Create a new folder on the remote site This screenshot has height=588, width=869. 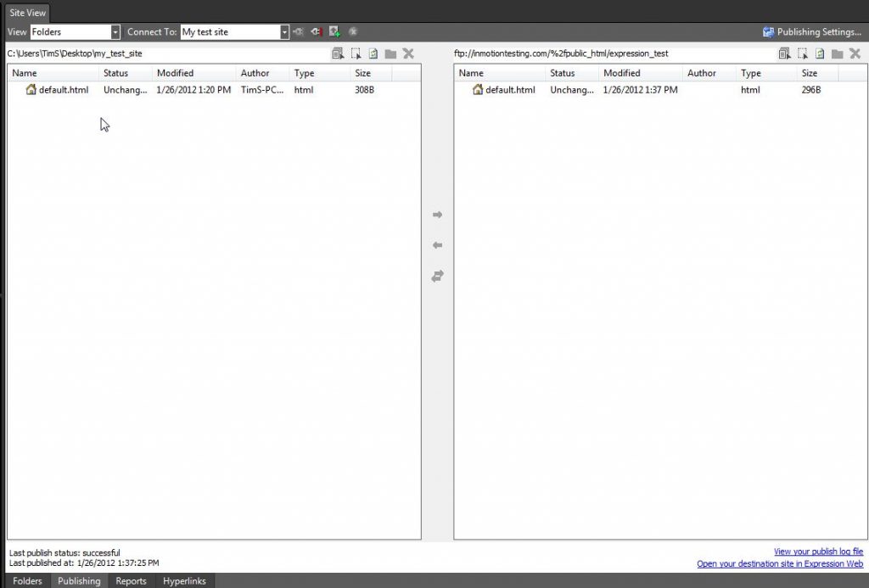838,53
